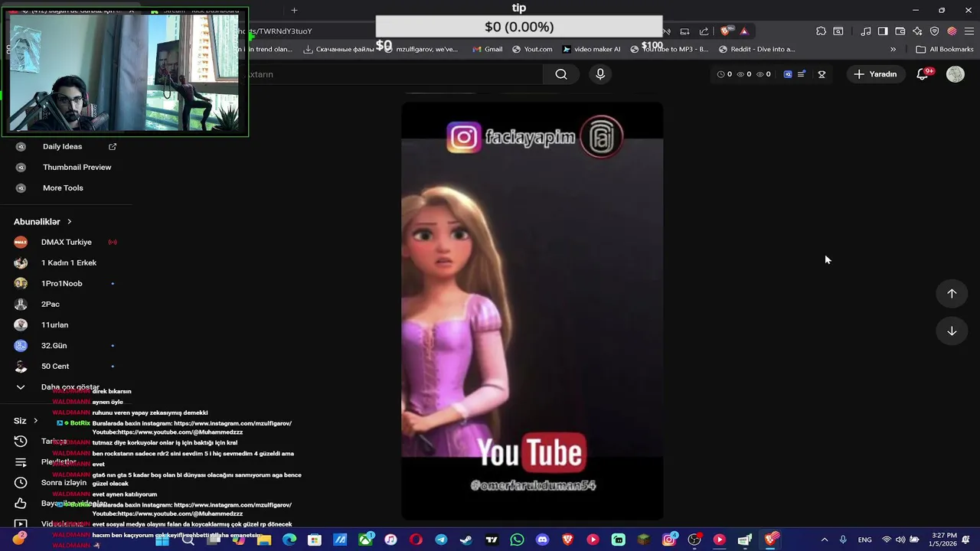This screenshot has width=980, height=551.
Task: Open the Brave Wallet icon
Action: coord(900,31)
